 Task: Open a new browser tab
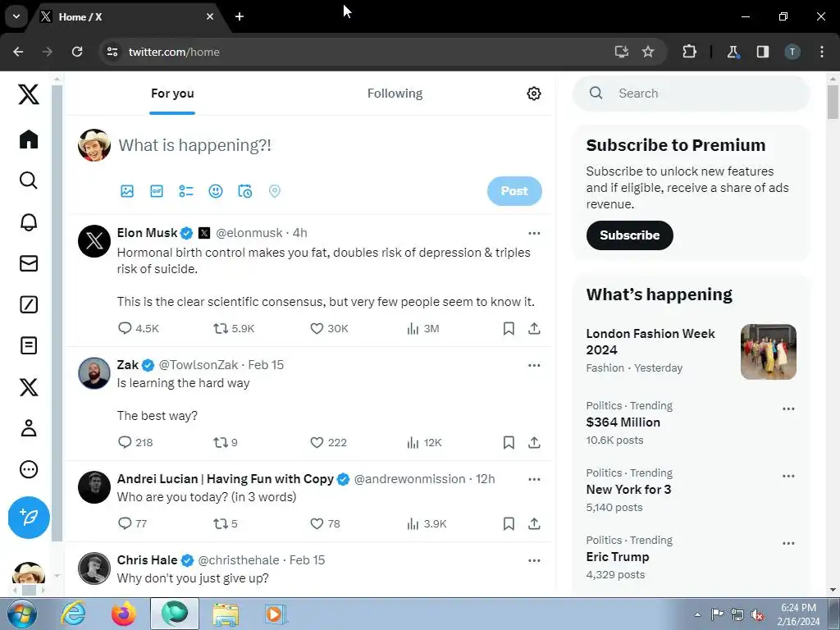pyautogui.click(x=240, y=16)
